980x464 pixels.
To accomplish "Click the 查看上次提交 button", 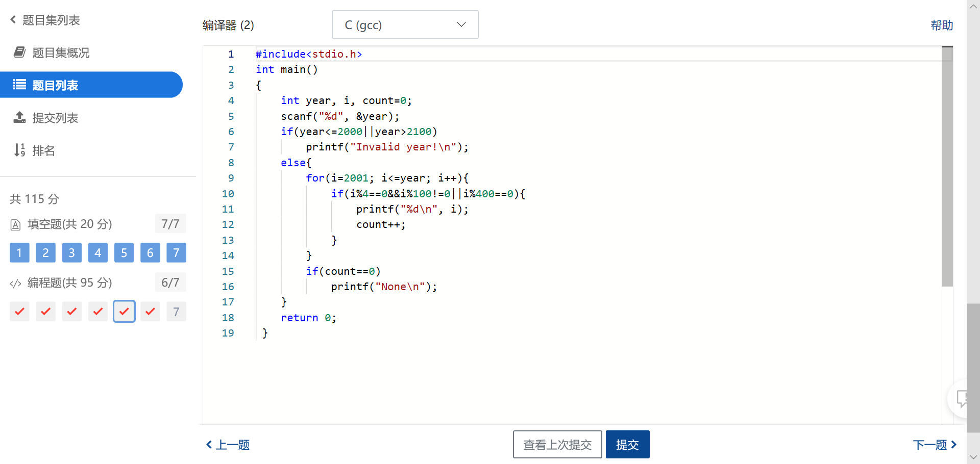I will coord(557,445).
